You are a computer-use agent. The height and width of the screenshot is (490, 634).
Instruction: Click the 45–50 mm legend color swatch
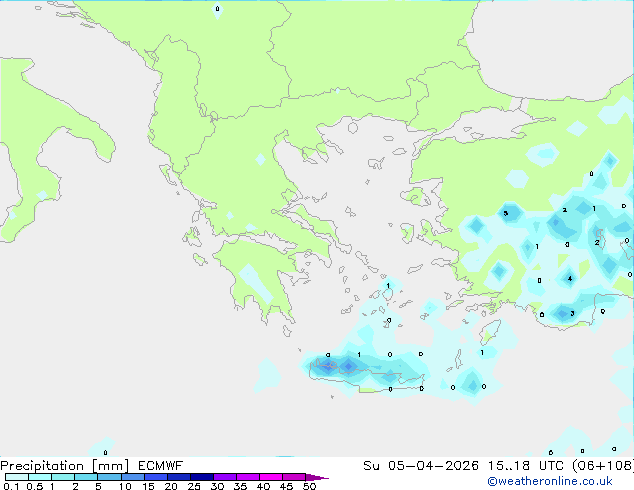point(294,477)
